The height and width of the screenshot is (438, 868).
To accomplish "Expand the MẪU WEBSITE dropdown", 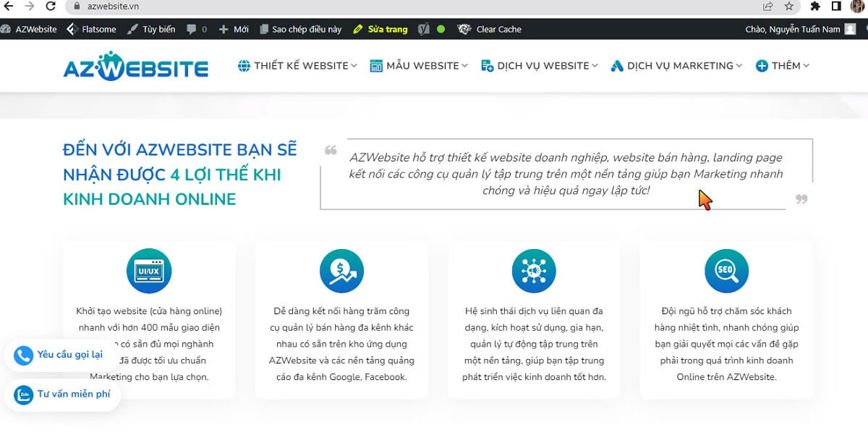I will [x=419, y=66].
